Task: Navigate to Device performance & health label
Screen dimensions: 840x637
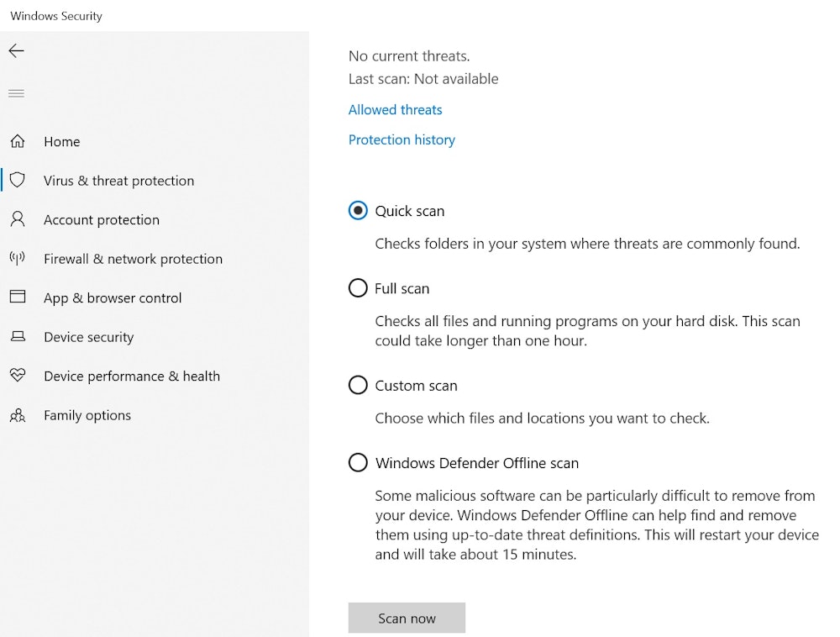Action: point(132,376)
